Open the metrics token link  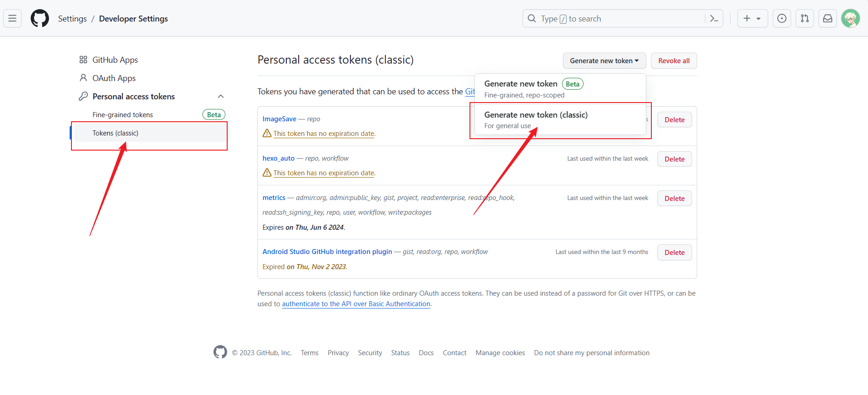[x=274, y=197]
